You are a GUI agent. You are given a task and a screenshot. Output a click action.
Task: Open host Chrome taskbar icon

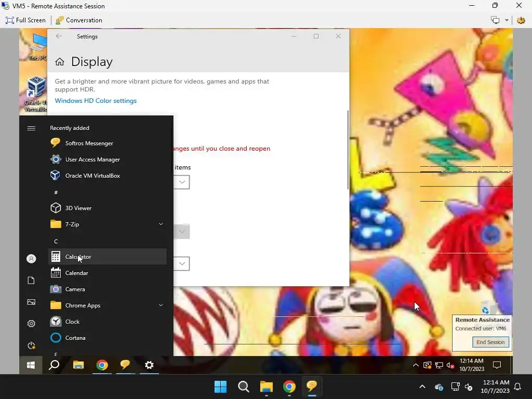tap(289, 387)
